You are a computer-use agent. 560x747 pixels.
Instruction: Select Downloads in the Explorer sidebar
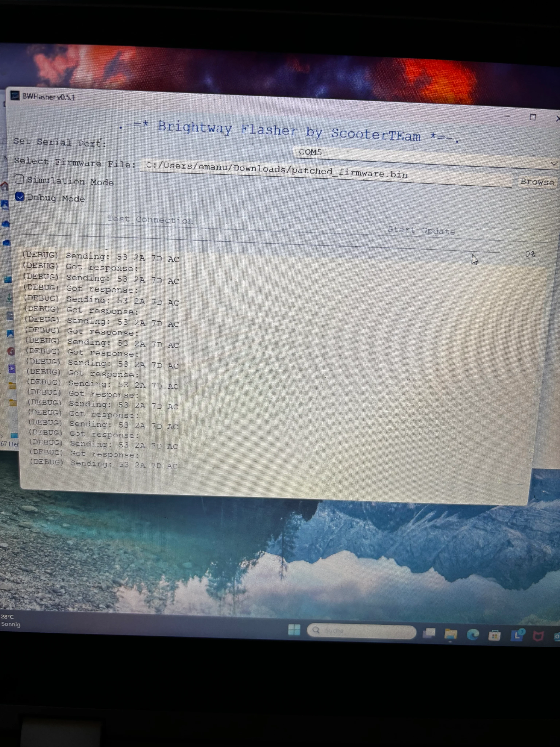[9, 298]
